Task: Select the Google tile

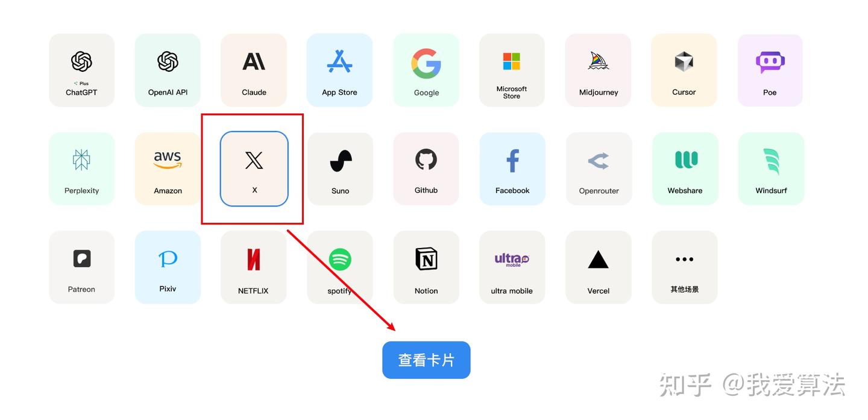Action: [426, 70]
